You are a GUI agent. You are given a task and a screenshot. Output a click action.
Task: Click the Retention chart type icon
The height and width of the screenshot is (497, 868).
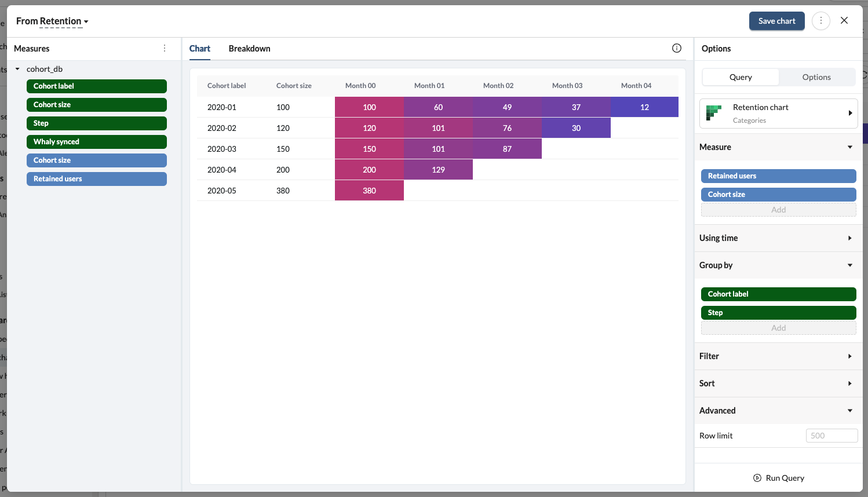tap(714, 113)
